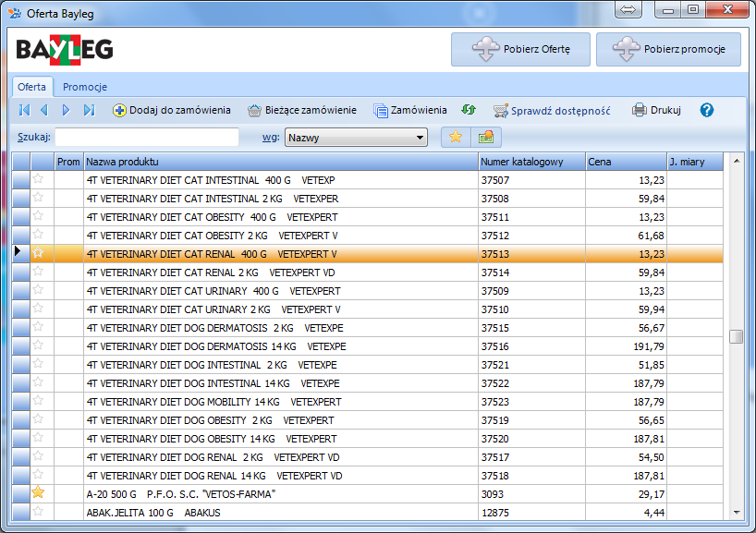
Task: Select the Oferta tab
Action: click(x=31, y=87)
